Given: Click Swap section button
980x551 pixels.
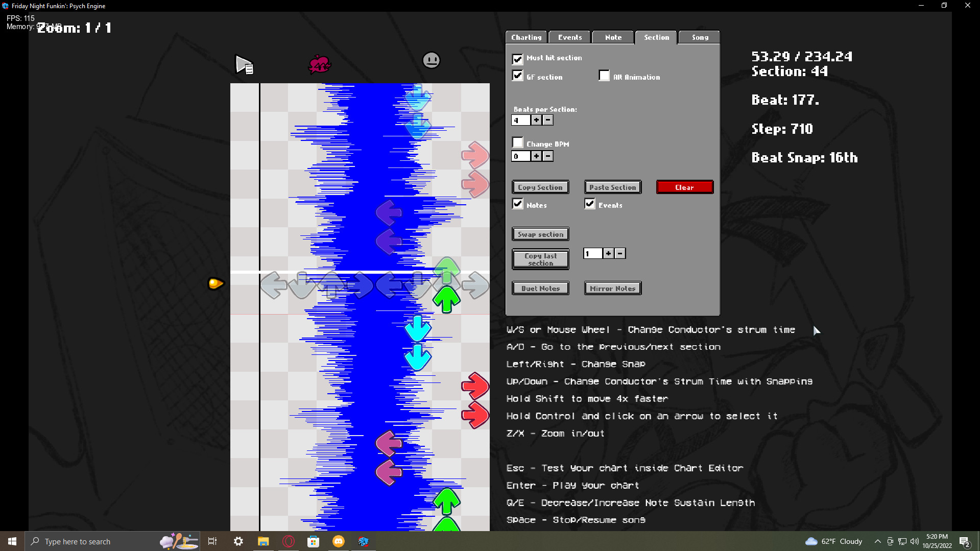Looking at the screenshot, I should point(540,234).
